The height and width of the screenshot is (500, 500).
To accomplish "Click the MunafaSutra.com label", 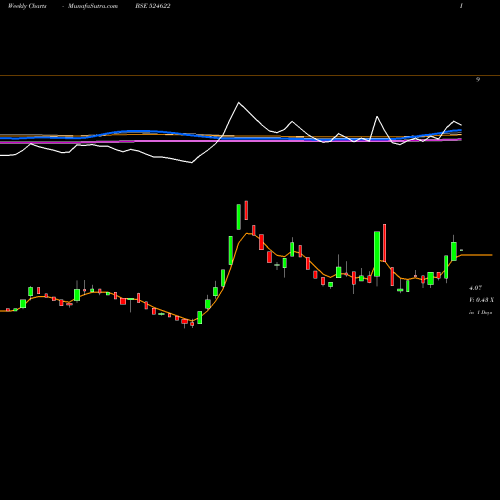I will tap(93, 6).
